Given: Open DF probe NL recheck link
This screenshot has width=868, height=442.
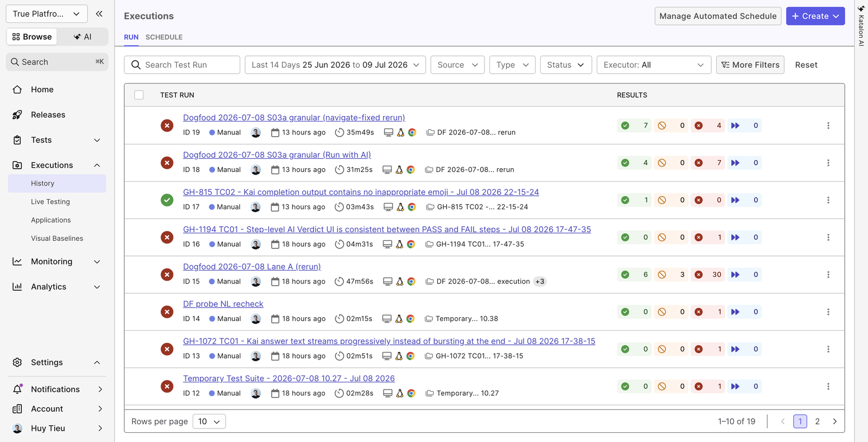Looking at the screenshot, I should point(223,304).
